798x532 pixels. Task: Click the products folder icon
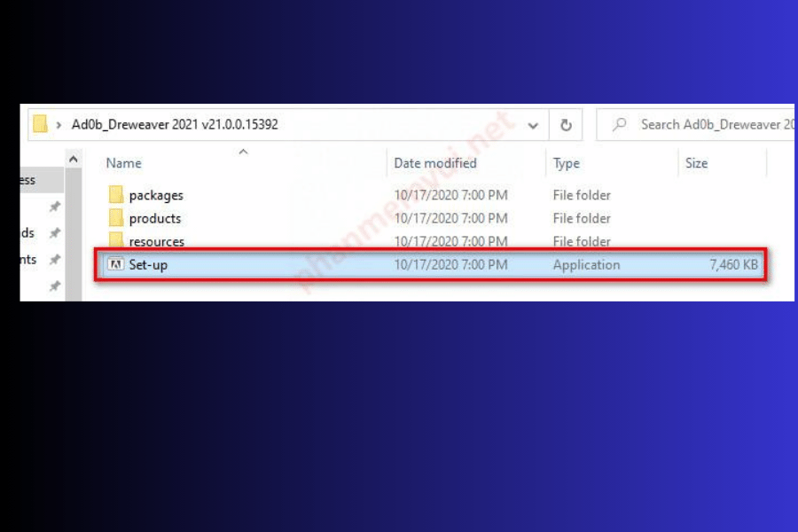point(115,218)
